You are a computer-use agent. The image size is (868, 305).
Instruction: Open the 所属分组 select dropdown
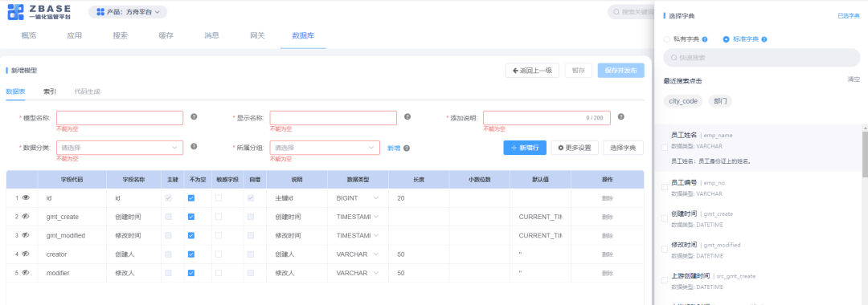[x=325, y=148]
